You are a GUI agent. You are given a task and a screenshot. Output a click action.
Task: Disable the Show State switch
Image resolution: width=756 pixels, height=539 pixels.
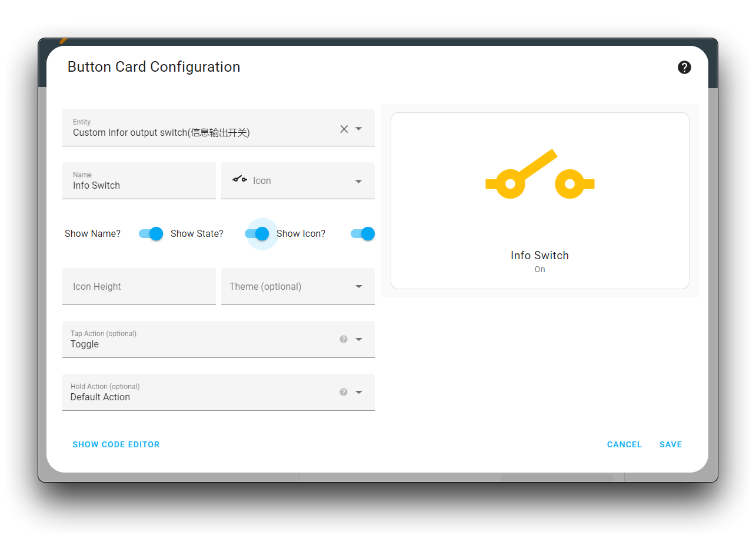[x=257, y=233]
